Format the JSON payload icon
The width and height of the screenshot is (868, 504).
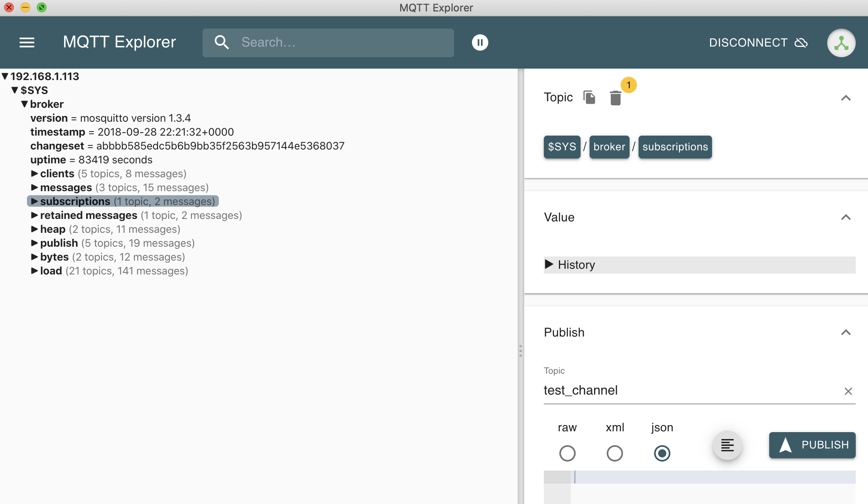pyautogui.click(x=727, y=445)
